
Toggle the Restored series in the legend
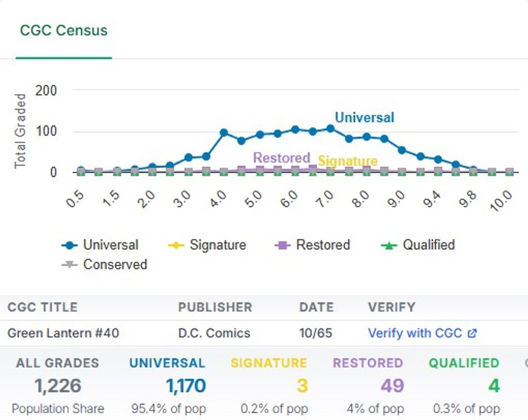click(x=312, y=245)
